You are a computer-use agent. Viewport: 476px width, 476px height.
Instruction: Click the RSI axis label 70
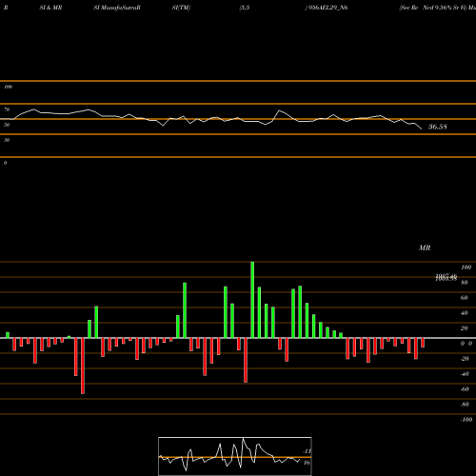(x=7, y=109)
